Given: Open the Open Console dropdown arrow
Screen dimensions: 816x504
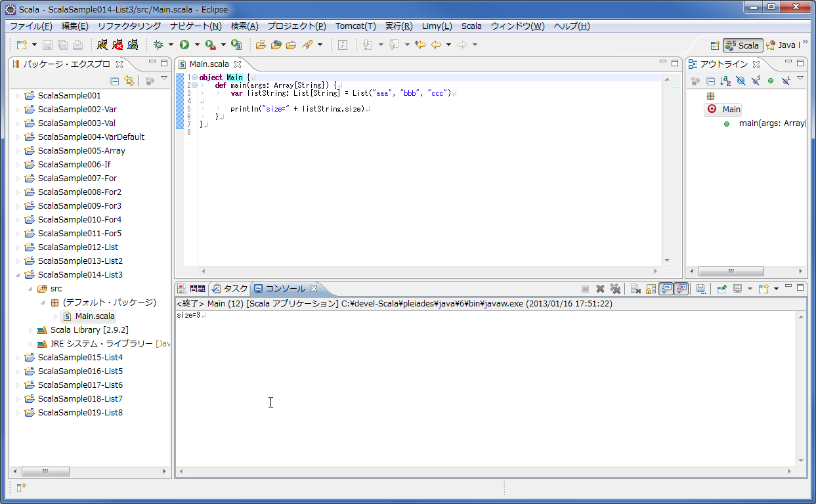Looking at the screenshot, I should [x=776, y=289].
